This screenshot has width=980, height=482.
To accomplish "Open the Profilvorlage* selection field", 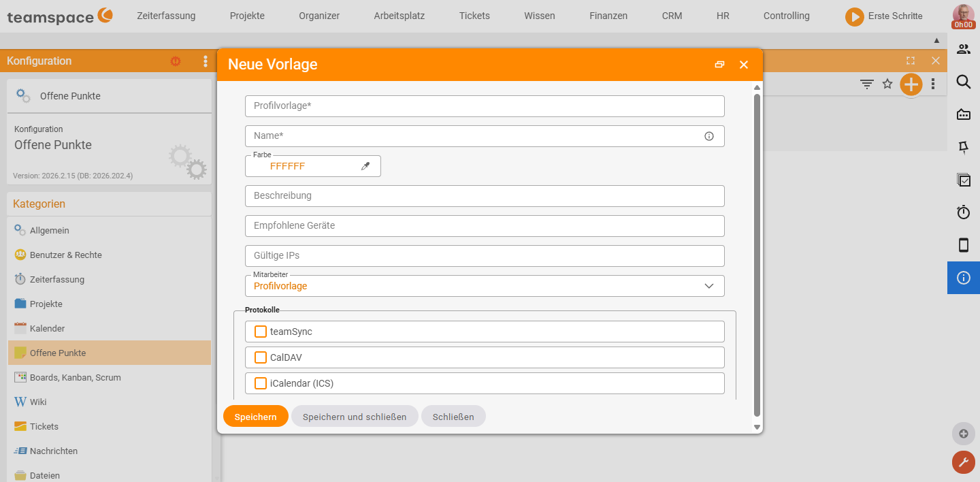I will click(x=485, y=106).
